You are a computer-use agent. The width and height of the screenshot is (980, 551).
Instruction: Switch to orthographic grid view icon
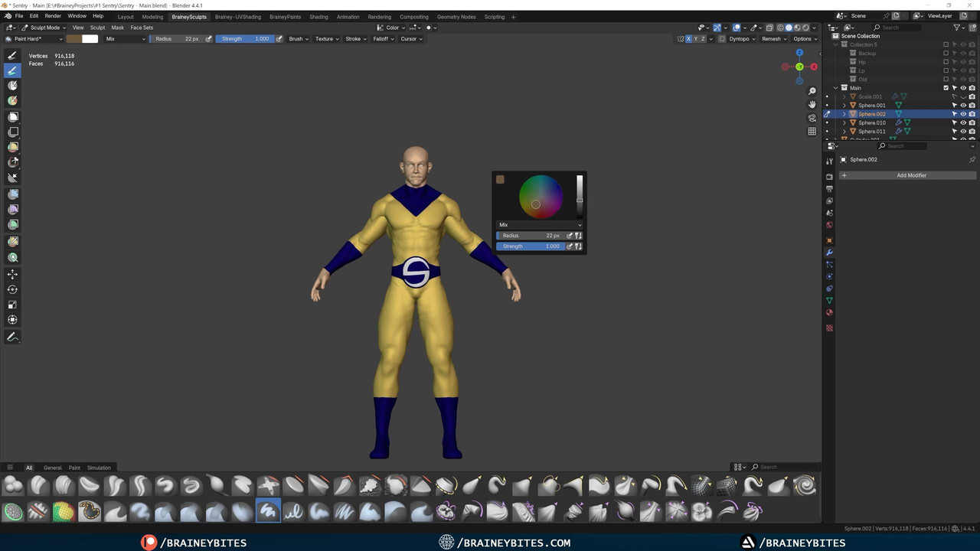[812, 131]
